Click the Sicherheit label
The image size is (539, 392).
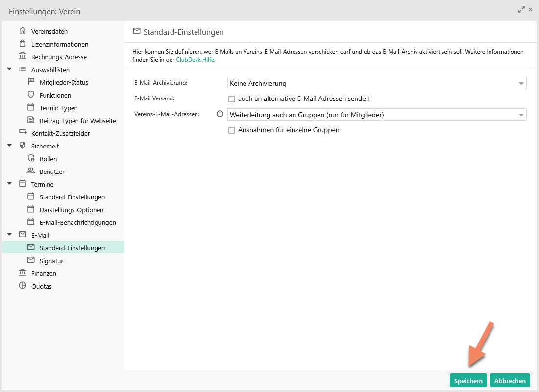click(x=45, y=146)
